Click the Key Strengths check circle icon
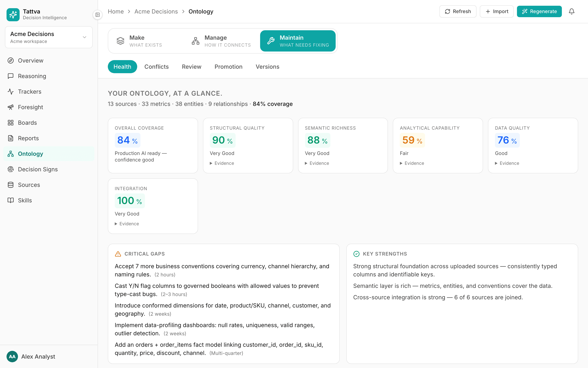Image resolution: width=588 pixels, height=368 pixels. coord(356,254)
